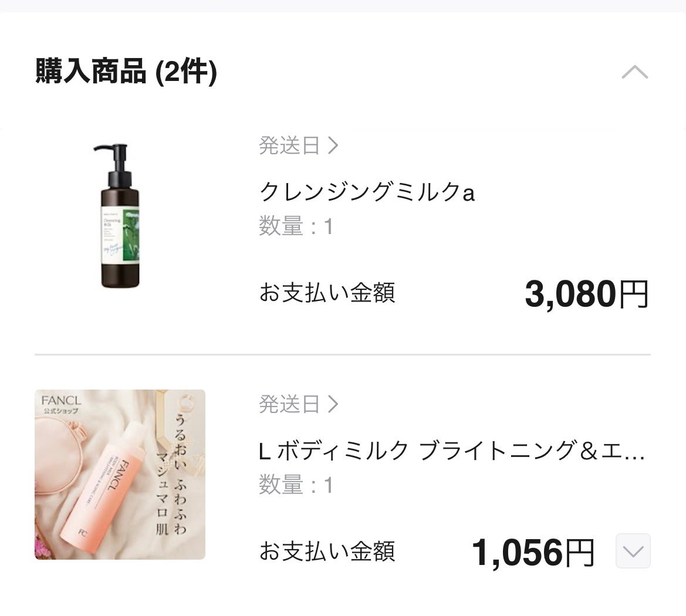Open 発送日 text for the cleansing milk item
The width and height of the screenshot is (686, 616).
point(289,145)
